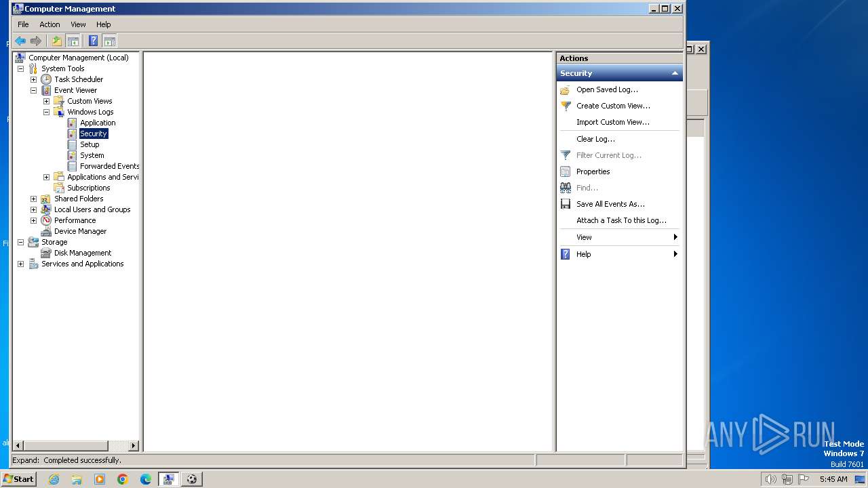Screen dimensions: 868x488
Task: Collapse the System Tools node
Action: [x=20, y=68]
